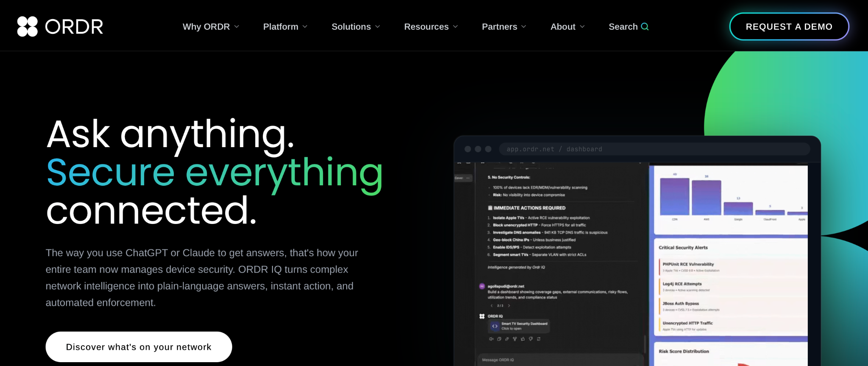Screen dimensions: 868x366
Task: Click the pencil edit icon under the reply
Action: click(507, 339)
